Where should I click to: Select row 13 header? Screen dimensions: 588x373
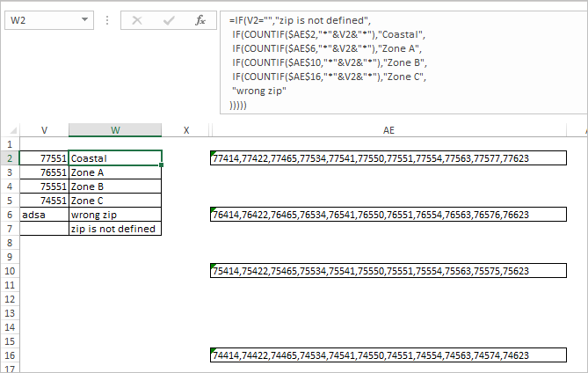tap(10, 313)
